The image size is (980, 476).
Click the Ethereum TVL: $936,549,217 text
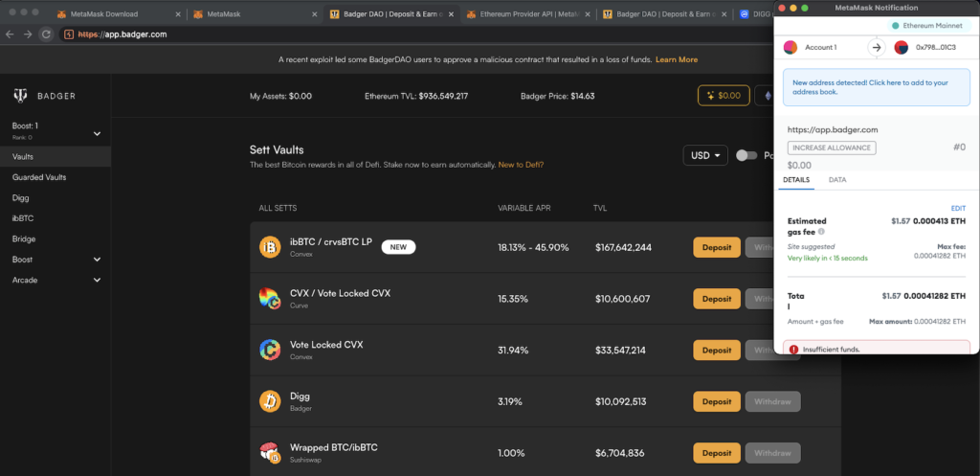tap(416, 96)
